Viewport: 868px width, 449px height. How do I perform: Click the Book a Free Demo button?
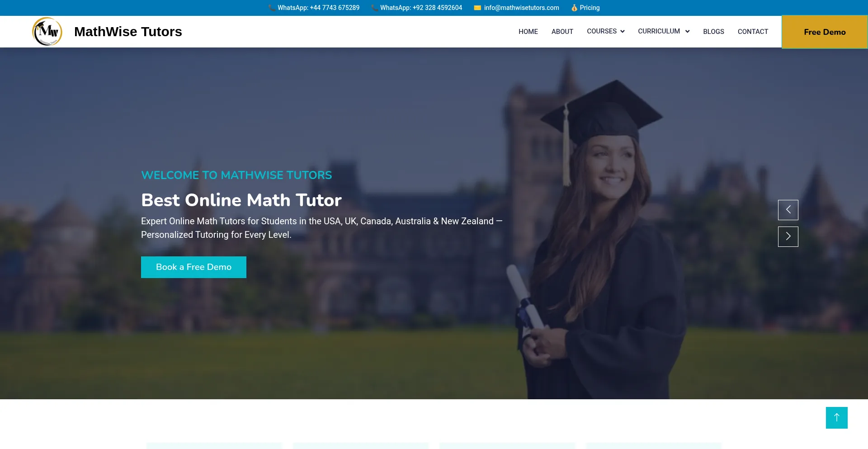(193, 267)
